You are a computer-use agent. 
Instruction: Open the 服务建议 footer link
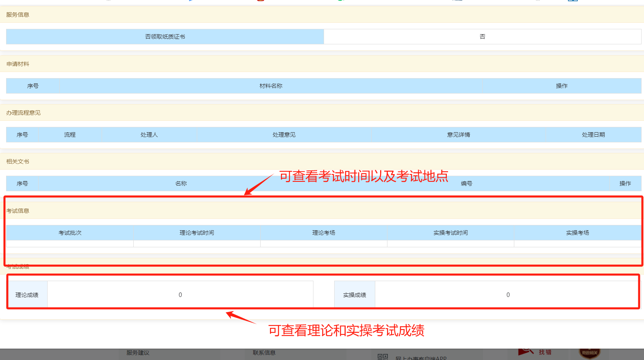tap(138, 353)
